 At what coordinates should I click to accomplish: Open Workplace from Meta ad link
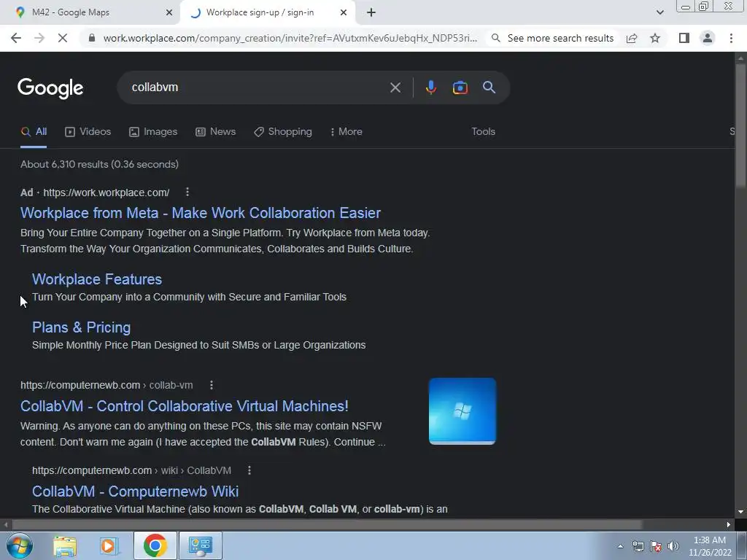coord(201,213)
